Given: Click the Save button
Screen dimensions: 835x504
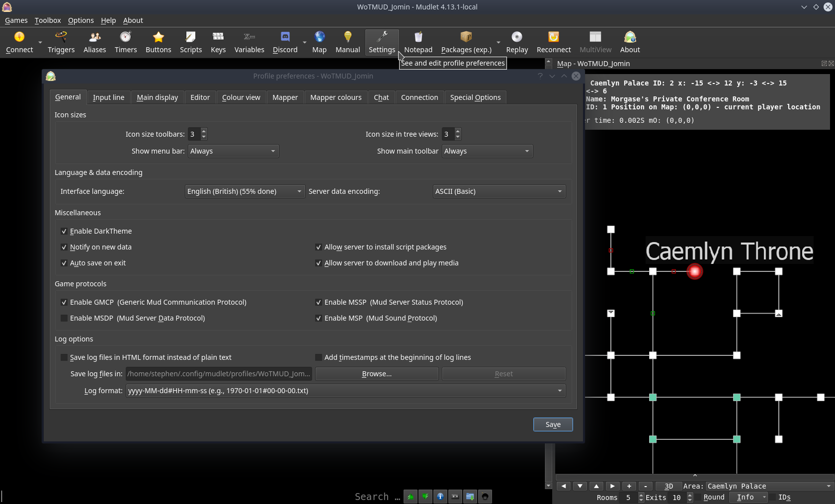Looking at the screenshot, I should pyautogui.click(x=553, y=424).
